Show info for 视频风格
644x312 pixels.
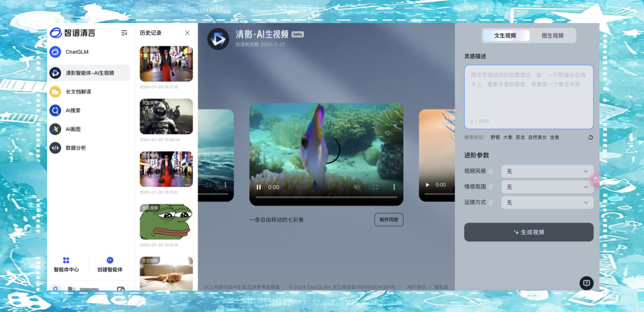click(491, 172)
